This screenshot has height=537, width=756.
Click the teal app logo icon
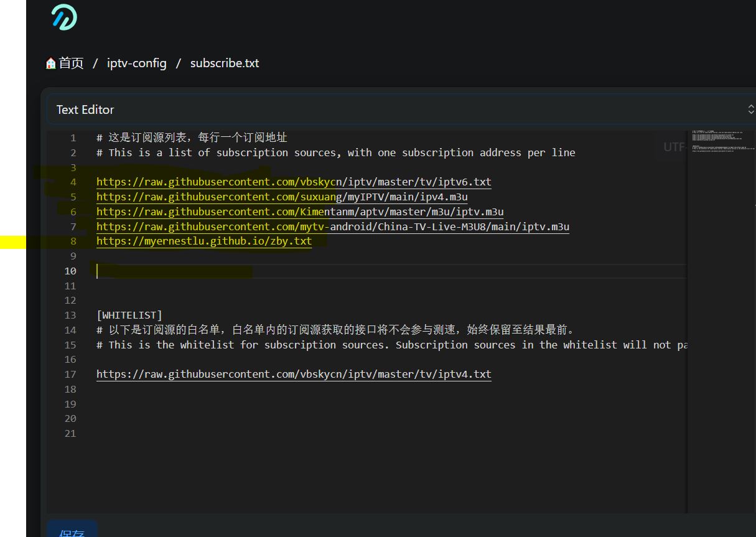[x=64, y=17]
